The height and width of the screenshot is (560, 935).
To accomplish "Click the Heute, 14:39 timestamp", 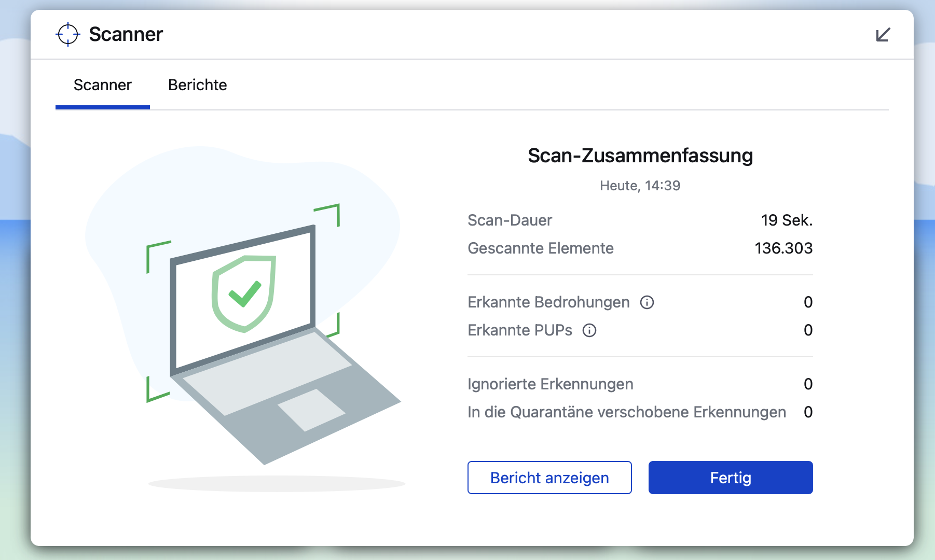I will [640, 186].
